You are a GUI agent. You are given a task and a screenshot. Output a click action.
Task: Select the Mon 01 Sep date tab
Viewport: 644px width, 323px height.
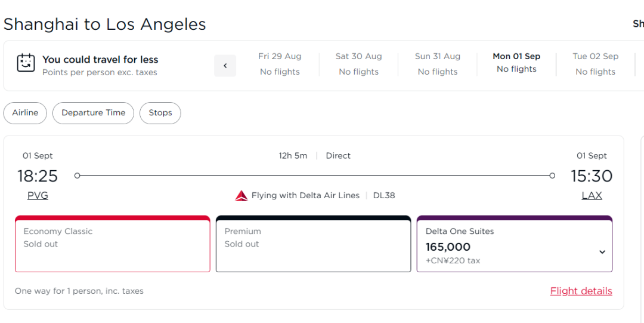(x=516, y=63)
